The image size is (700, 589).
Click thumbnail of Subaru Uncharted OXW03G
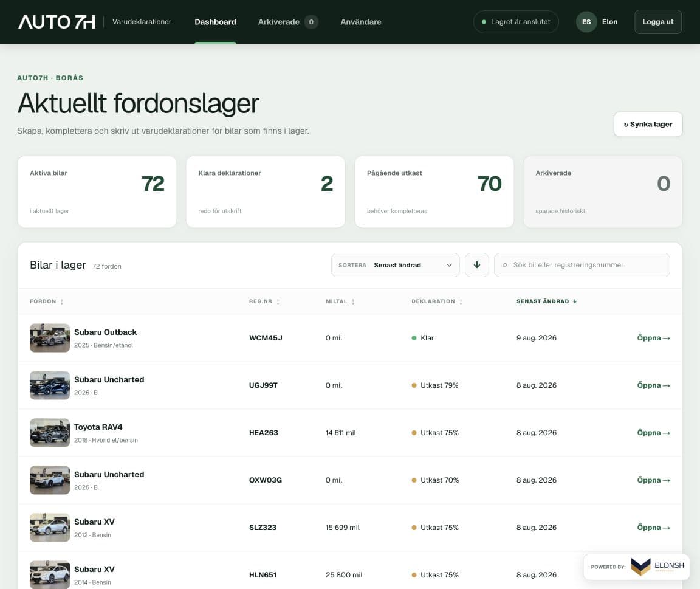coord(50,480)
